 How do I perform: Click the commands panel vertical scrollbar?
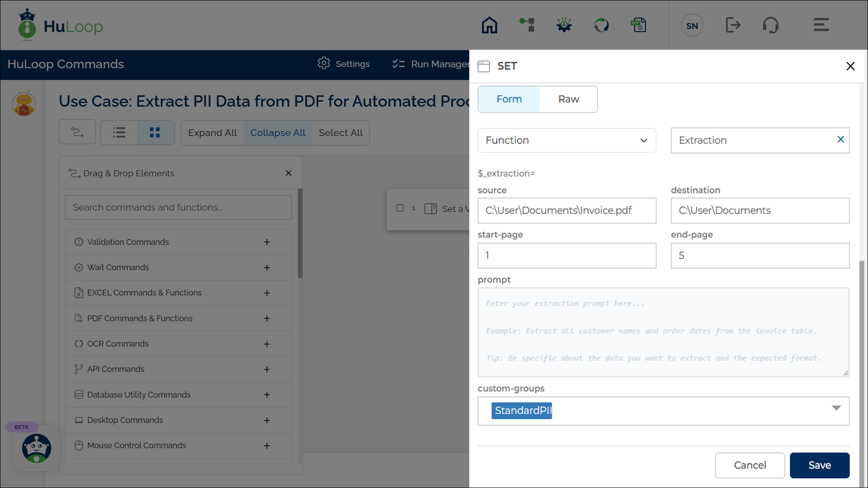300,234
